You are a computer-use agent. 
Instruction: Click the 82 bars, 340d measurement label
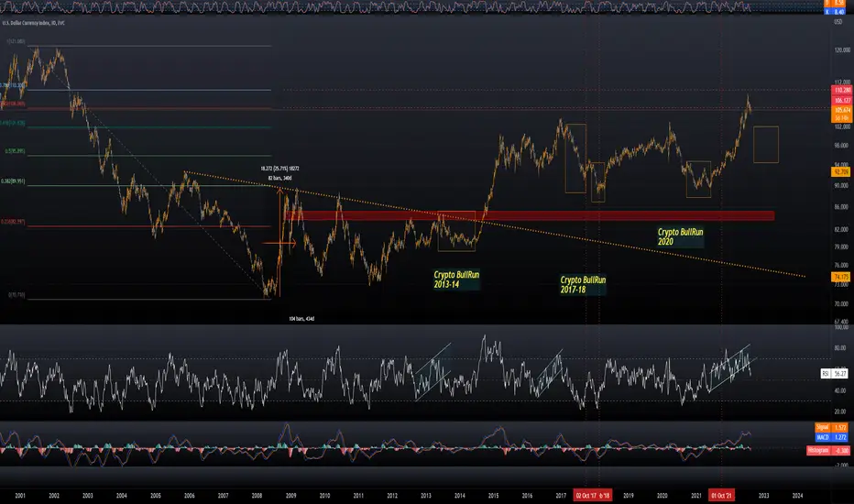[279, 178]
